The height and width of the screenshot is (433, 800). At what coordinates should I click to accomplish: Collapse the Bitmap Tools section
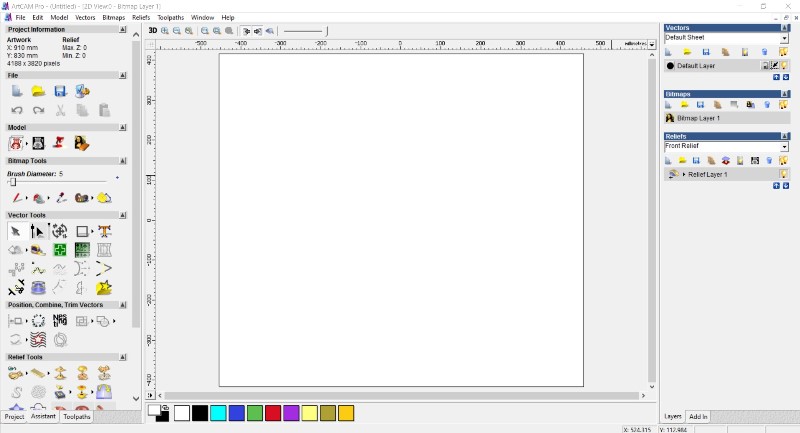(122, 161)
